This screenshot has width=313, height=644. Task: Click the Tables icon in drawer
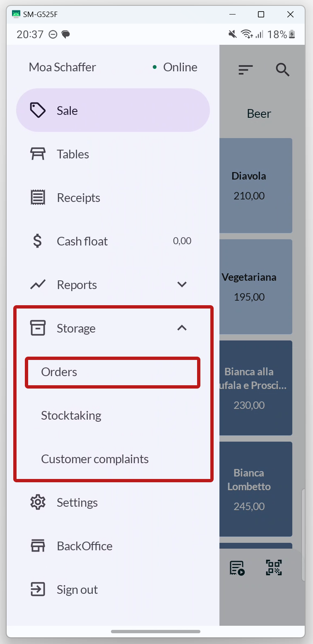(38, 154)
